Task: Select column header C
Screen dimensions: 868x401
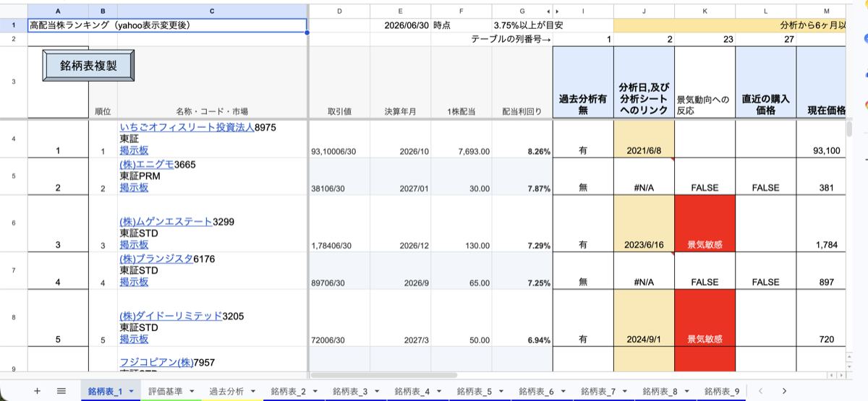Action: [x=212, y=11]
